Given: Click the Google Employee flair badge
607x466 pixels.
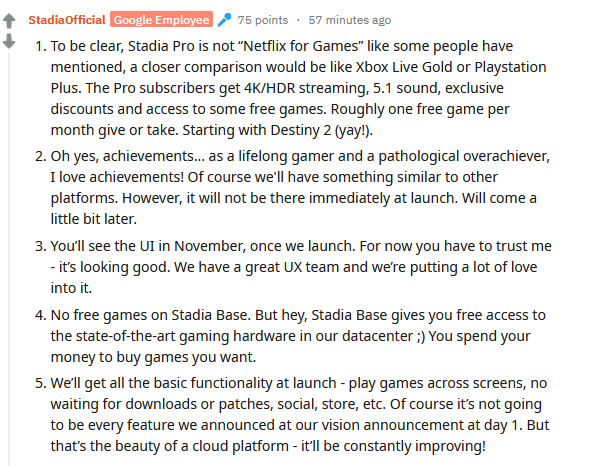Looking at the screenshot, I should coord(161,19).
